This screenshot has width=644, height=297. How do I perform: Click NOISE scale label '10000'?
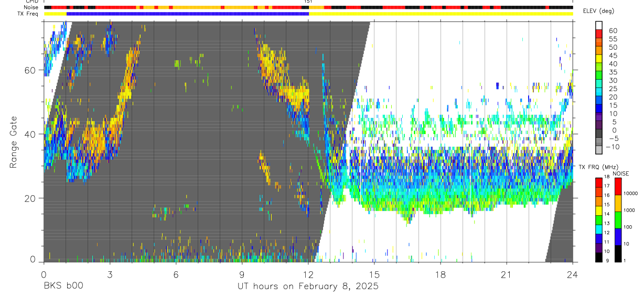tap(631, 194)
